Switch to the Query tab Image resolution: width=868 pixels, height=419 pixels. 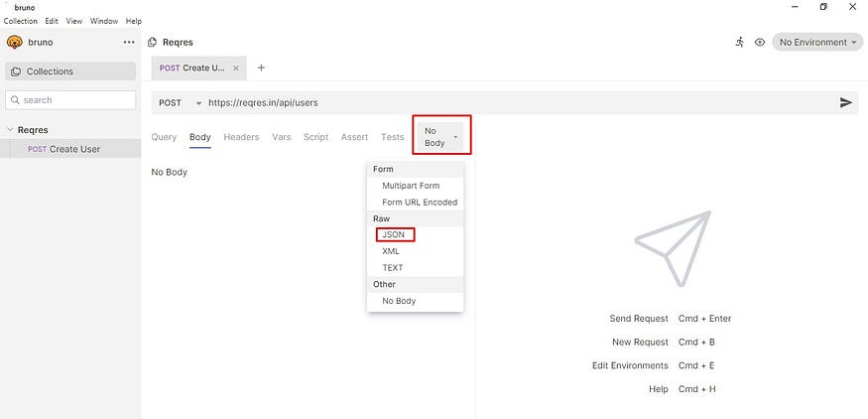click(x=164, y=137)
